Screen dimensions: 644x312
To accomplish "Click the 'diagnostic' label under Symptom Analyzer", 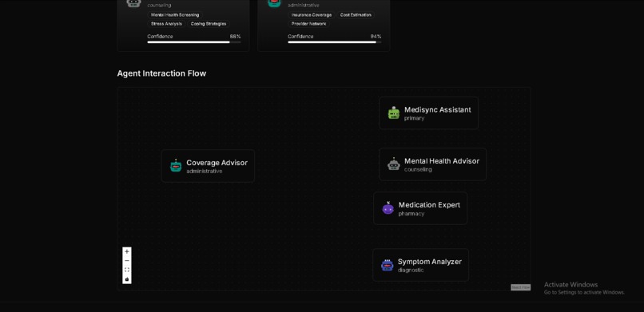I will point(411,271).
